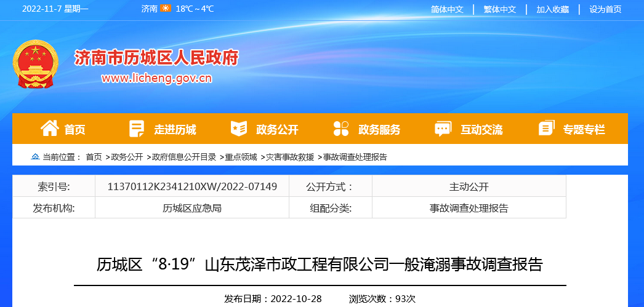The image size is (644, 307).
Task: Open 灾害事故救援 breadcrumb link
Action: coord(290,157)
